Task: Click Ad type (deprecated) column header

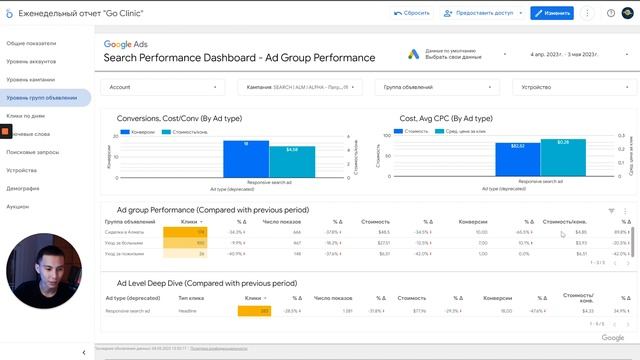Action: [x=133, y=298]
